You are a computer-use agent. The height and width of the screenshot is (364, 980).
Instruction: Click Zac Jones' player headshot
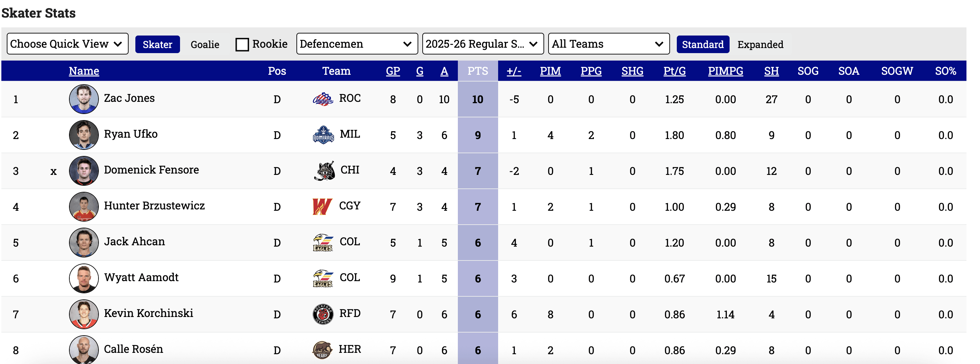tap(84, 99)
